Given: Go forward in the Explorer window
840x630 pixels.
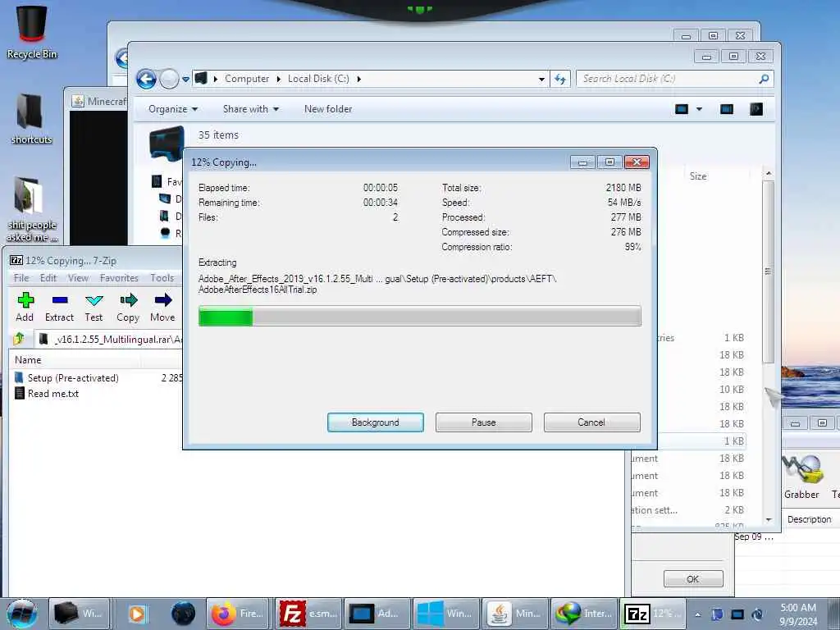Looking at the screenshot, I should click(x=169, y=79).
